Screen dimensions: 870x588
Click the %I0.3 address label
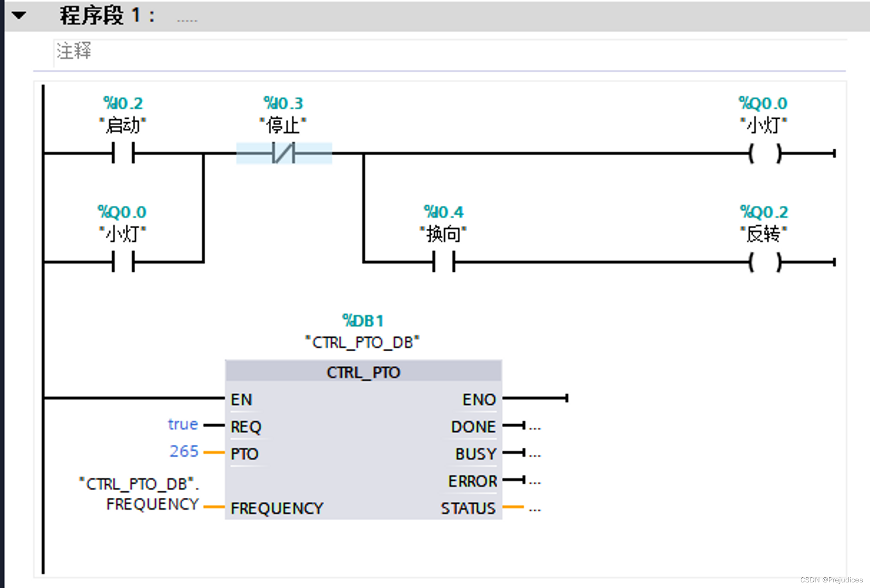point(283,103)
